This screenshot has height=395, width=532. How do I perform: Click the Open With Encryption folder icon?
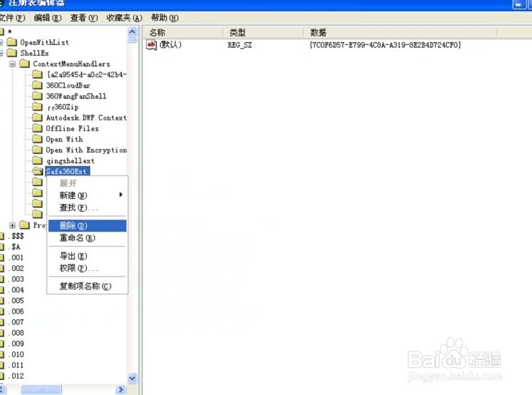[37, 150]
